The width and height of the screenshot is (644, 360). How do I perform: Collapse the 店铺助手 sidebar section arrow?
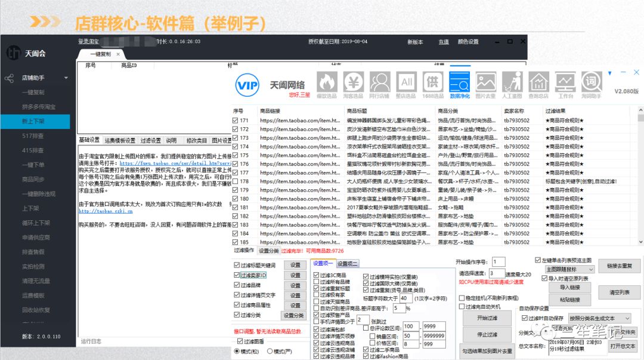[x=66, y=78]
